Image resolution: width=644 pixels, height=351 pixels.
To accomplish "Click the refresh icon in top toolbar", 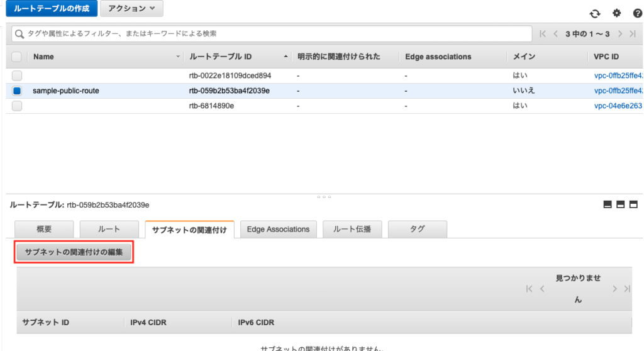I will (594, 13).
